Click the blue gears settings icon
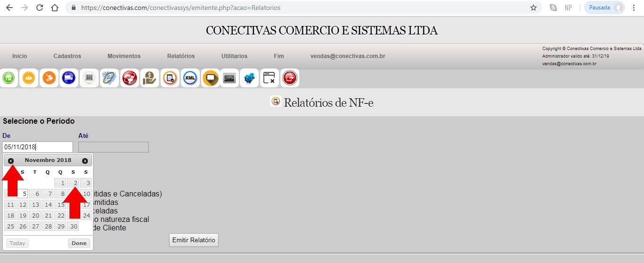The width and height of the screenshot is (644, 263). click(249, 78)
